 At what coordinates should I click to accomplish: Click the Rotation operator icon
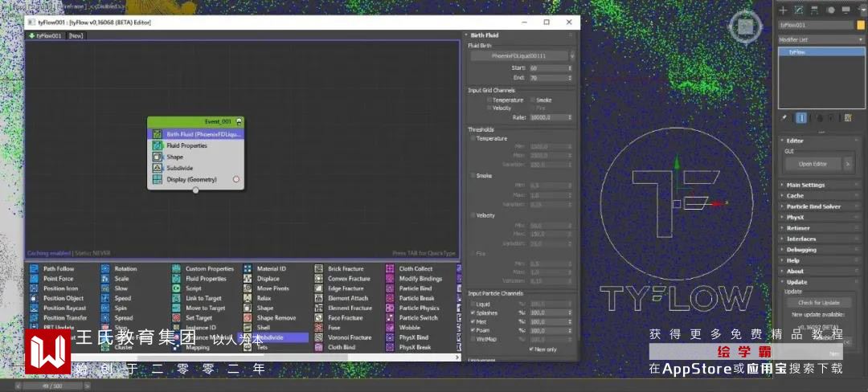105,269
